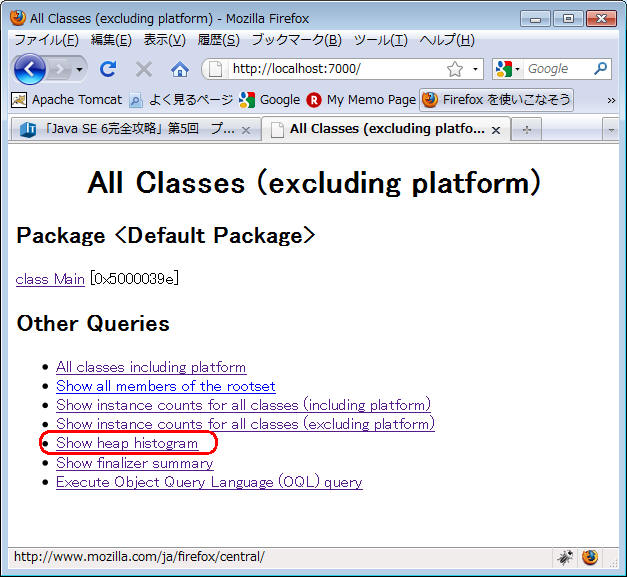The height and width of the screenshot is (577, 627).
Task: Close the All Classes tab
Action: [x=496, y=130]
